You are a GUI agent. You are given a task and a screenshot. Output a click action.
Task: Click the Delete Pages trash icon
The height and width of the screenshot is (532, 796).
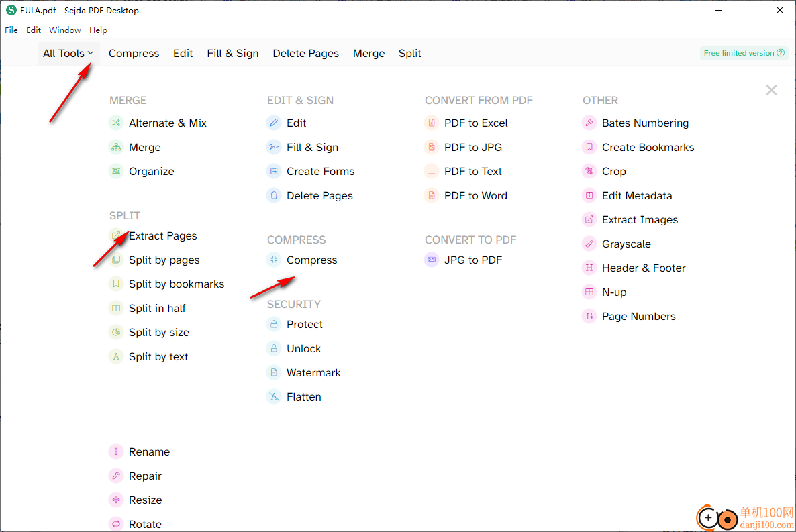click(x=274, y=195)
